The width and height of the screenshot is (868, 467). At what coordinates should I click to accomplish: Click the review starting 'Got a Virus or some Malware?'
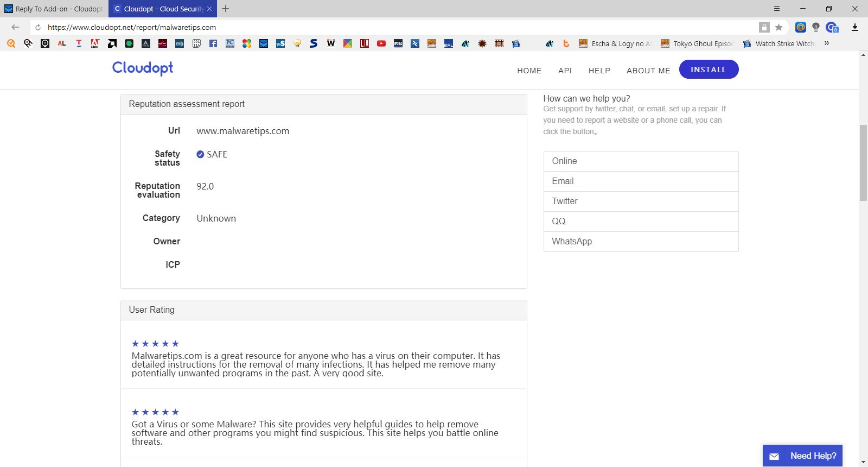pyautogui.click(x=315, y=433)
